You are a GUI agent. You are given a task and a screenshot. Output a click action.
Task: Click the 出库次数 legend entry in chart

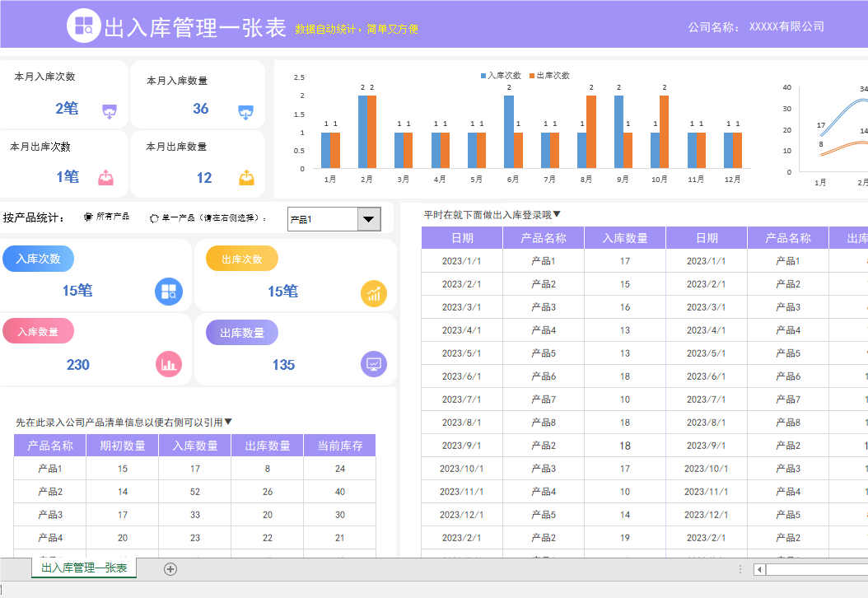[x=549, y=75]
